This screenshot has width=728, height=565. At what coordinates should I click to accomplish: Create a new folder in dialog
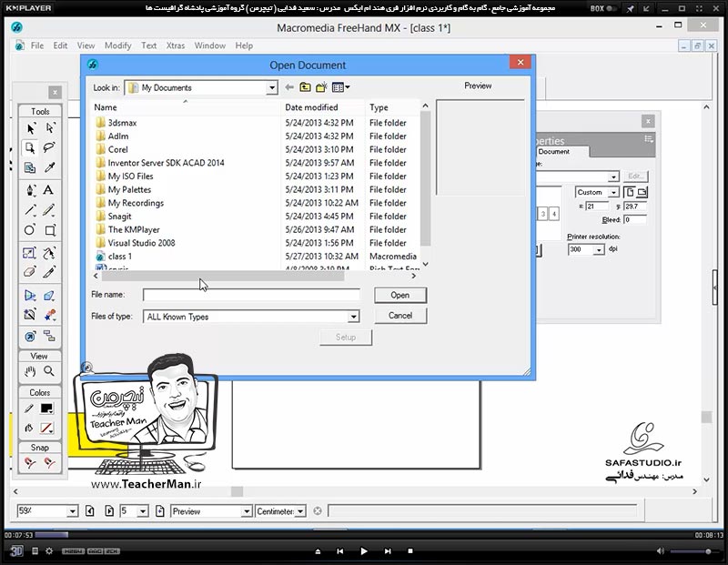click(321, 87)
